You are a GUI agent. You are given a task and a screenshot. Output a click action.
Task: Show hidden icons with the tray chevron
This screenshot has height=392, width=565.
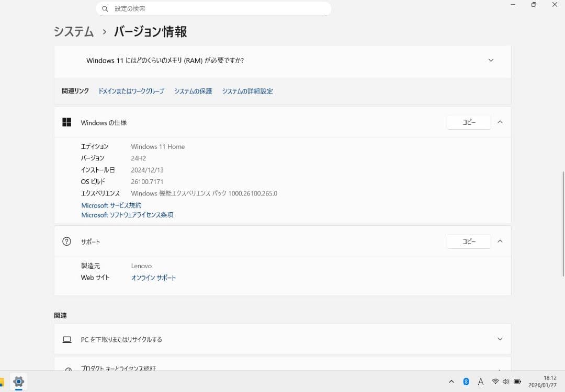451,382
